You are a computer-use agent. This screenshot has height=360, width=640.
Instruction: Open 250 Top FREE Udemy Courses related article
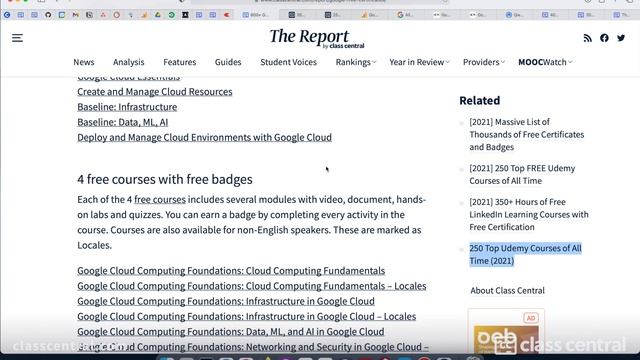tap(522, 174)
